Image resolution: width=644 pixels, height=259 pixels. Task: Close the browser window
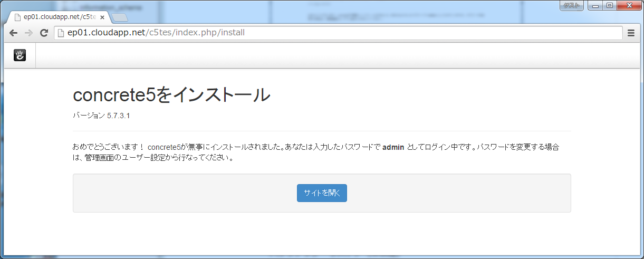(x=629, y=5)
